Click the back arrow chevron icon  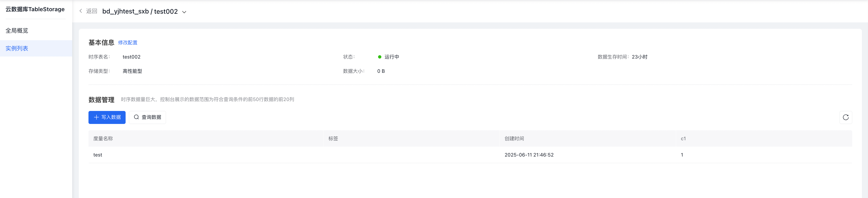coord(81,11)
